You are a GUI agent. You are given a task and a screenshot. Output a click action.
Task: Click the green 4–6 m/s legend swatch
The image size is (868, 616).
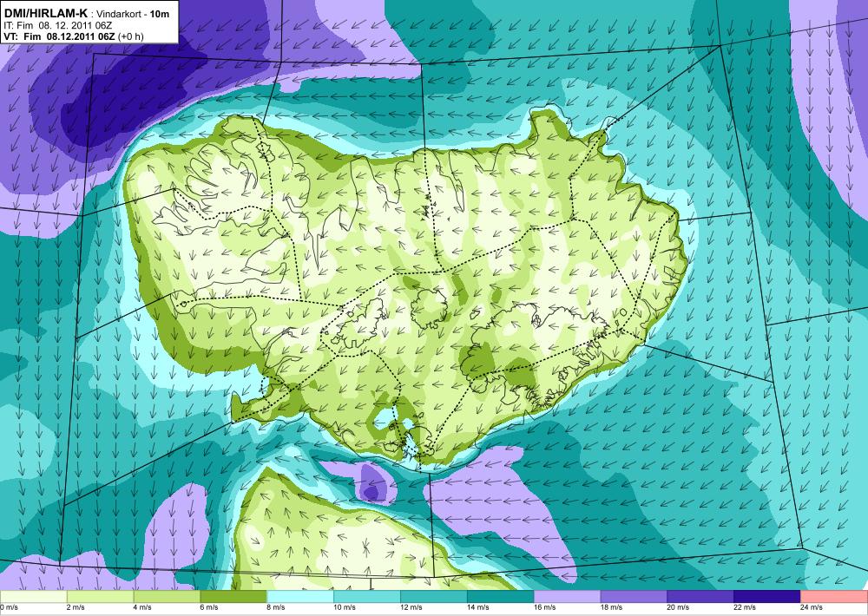coord(167,597)
